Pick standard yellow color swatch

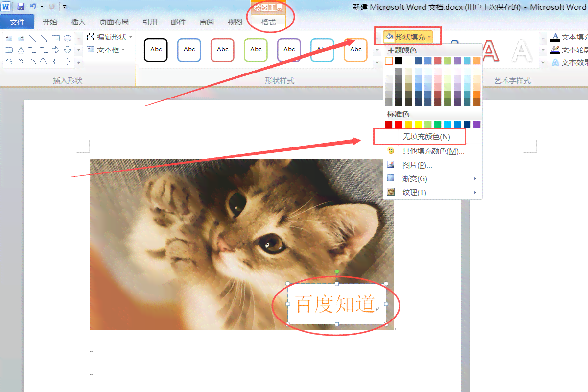coord(418,124)
